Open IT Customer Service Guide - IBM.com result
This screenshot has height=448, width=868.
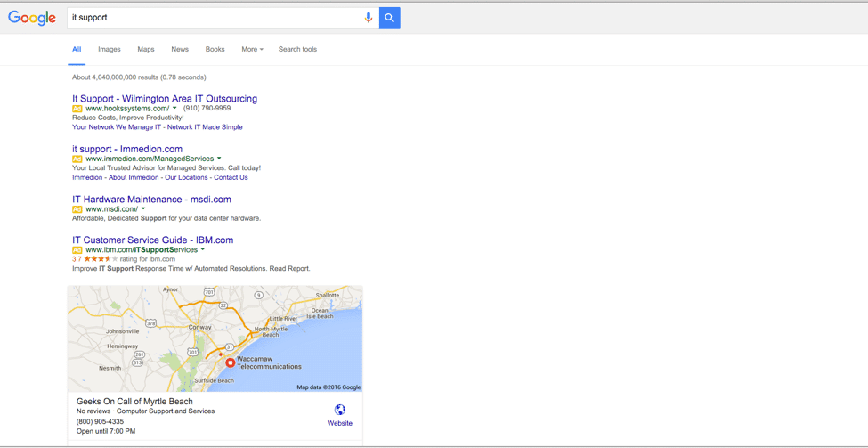coord(153,240)
